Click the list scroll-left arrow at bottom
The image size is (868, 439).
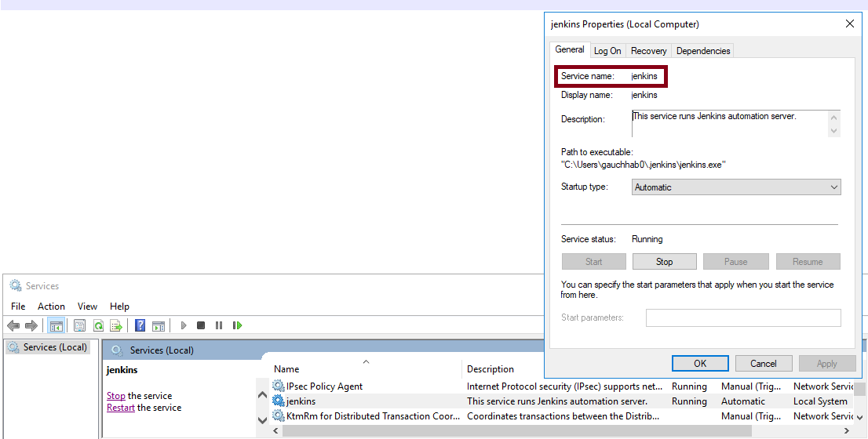pos(275,430)
